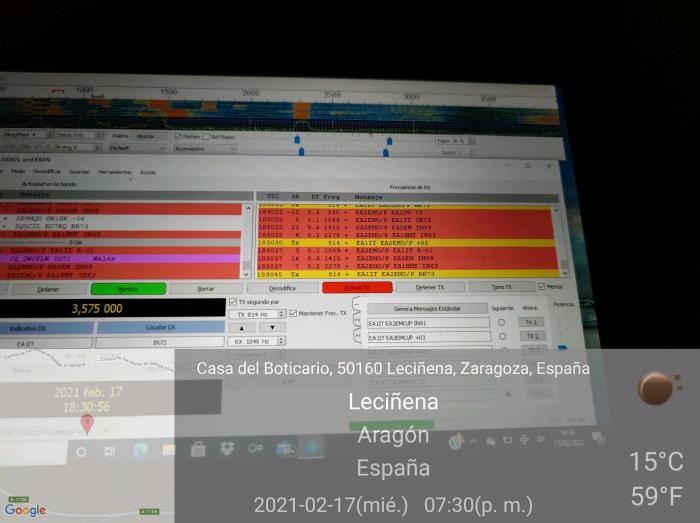Toggle Mantener Frec. TX checkbox
This screenshot has height=523, width=700.
click(x=293, y=314)
